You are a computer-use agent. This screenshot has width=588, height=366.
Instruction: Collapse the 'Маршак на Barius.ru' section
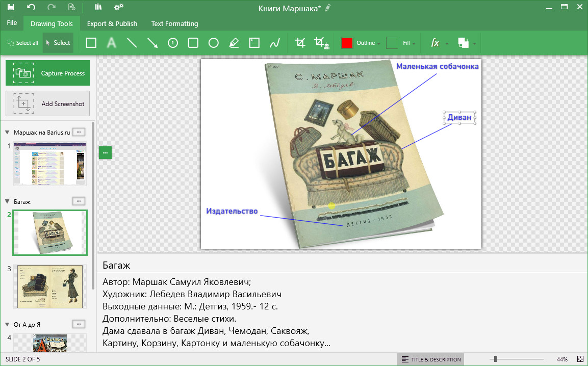7,133
